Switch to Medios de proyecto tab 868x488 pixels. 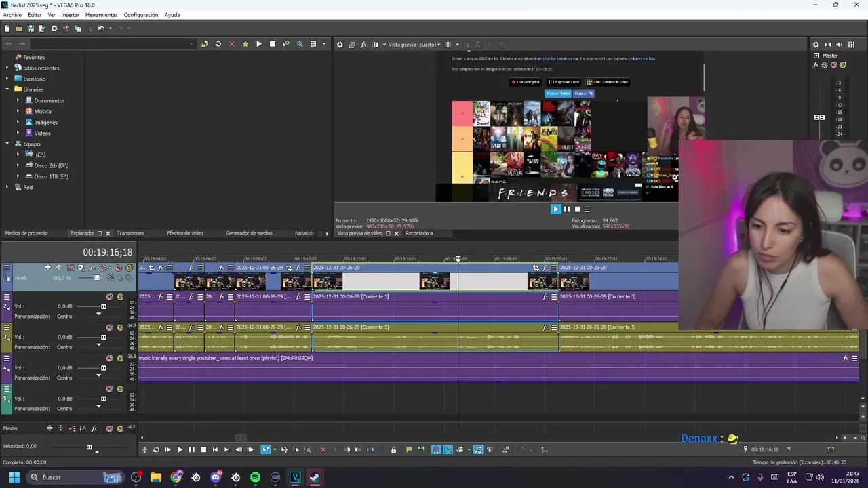[26, 233]
